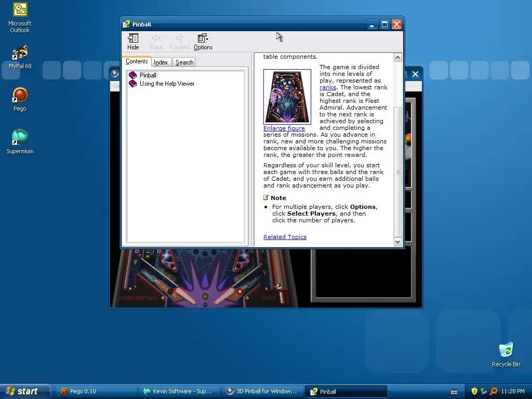Click the yellow security shield tray icon
This screenshot has width=532, height=399.
click(474, 391)
